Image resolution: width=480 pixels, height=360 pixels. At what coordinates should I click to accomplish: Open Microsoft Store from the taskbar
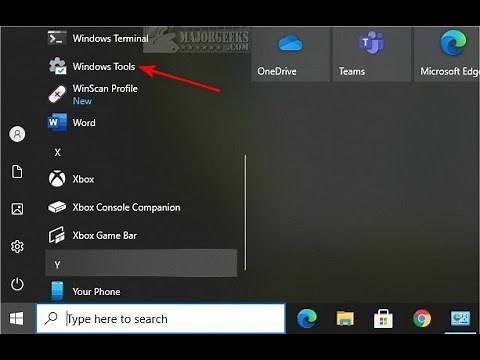383,318
